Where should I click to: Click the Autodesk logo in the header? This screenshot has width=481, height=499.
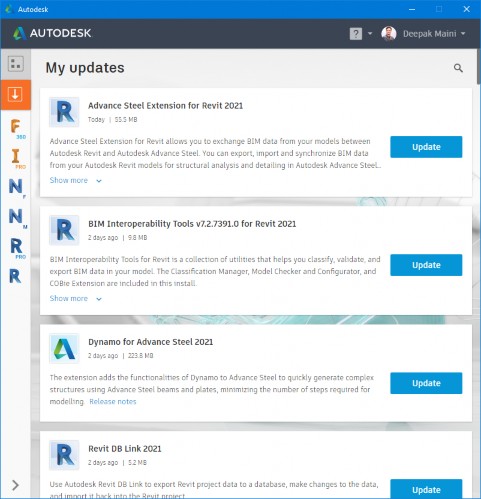tap(52, 33)
